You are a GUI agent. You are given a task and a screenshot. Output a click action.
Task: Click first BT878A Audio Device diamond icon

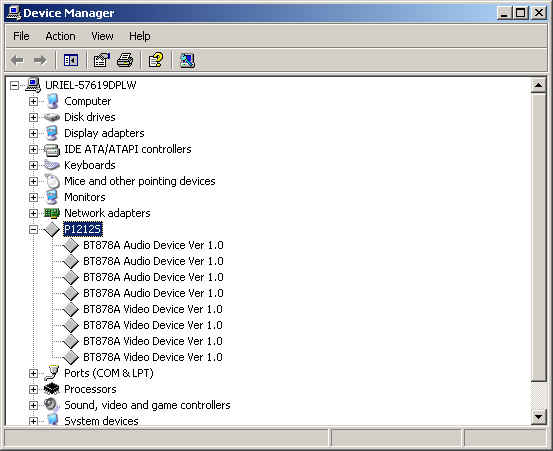71,245
